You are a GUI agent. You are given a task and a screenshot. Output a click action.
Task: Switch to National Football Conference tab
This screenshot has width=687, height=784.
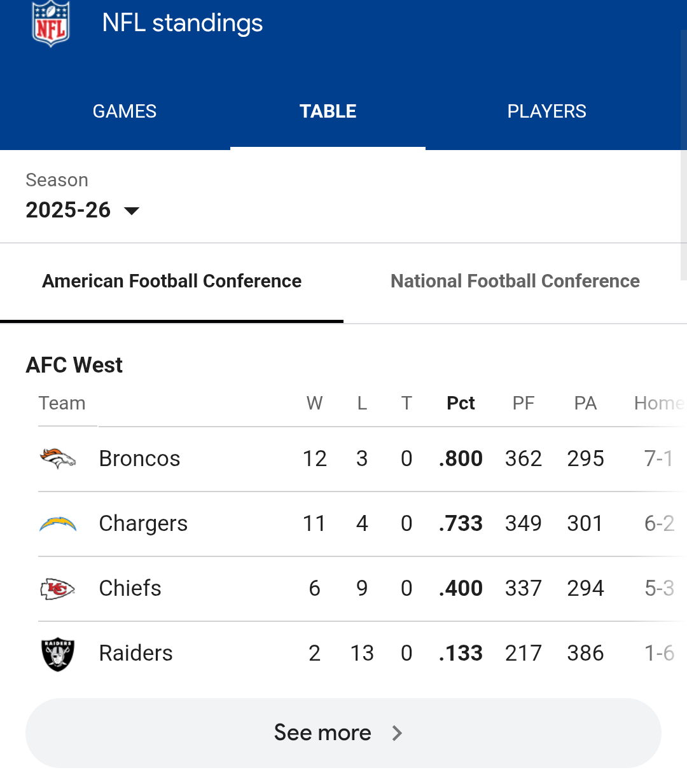tap(515, 281)
